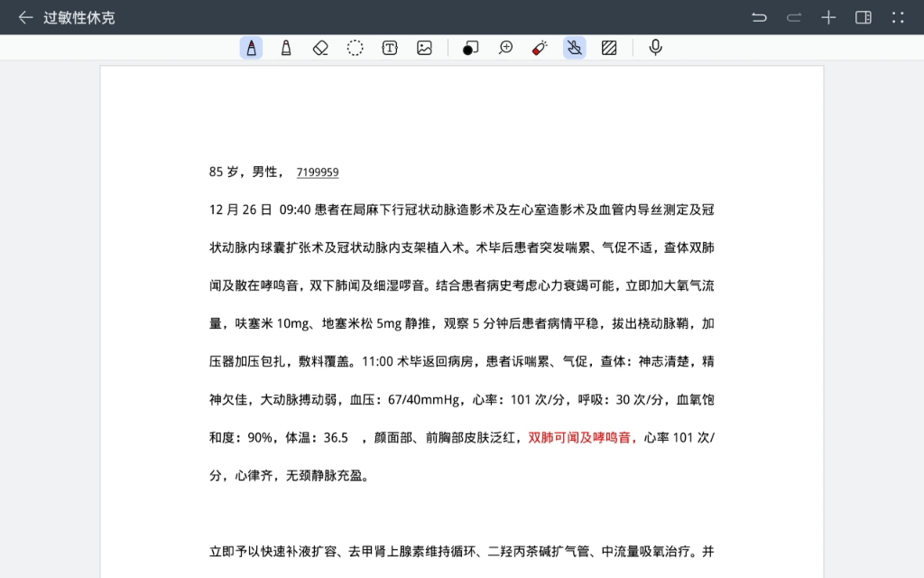Select the laser pointer tool
Screen dimensions: 924x578
[539, 47]
